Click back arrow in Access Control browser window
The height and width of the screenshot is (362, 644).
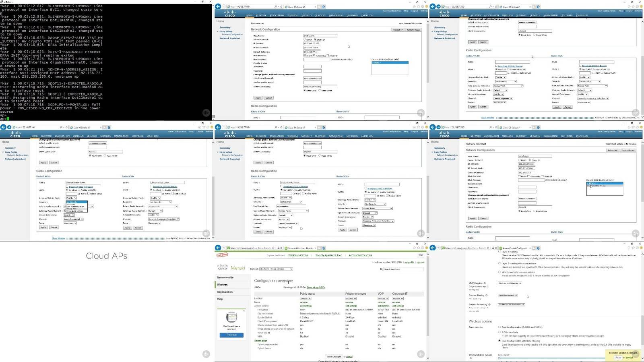coord(433,248)
